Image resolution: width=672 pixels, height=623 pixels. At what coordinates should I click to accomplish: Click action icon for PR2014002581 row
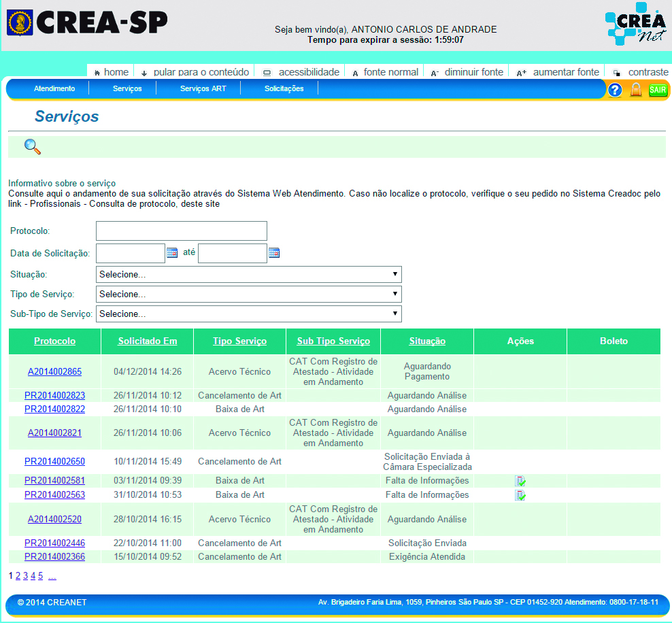[x=520, y=481]
